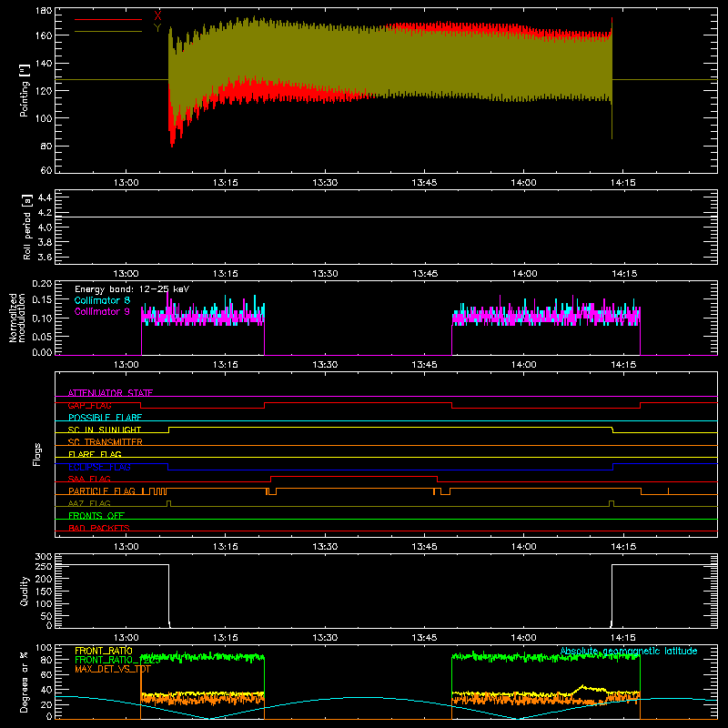Click the ECLIPSE_FLAG label
This screenshot has width=728, height=728.
[x=99, y=467]
